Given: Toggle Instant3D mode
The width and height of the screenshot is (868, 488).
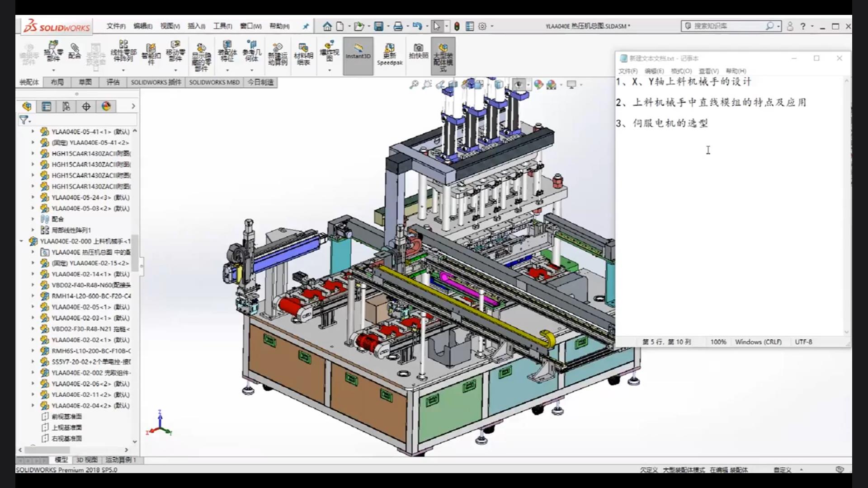Looking at the screenshot, I should (x=358, y=56).
